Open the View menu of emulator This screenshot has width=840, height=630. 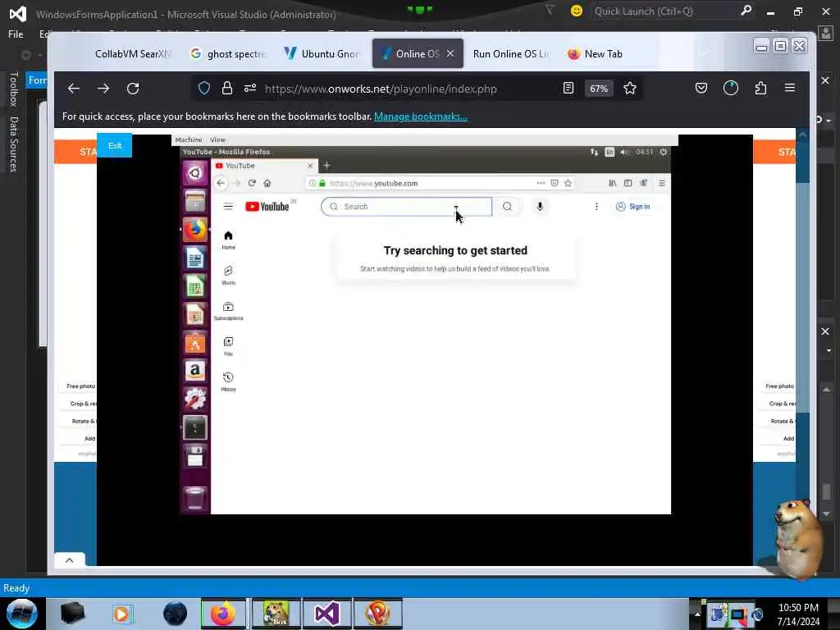(x=217, y=139)
